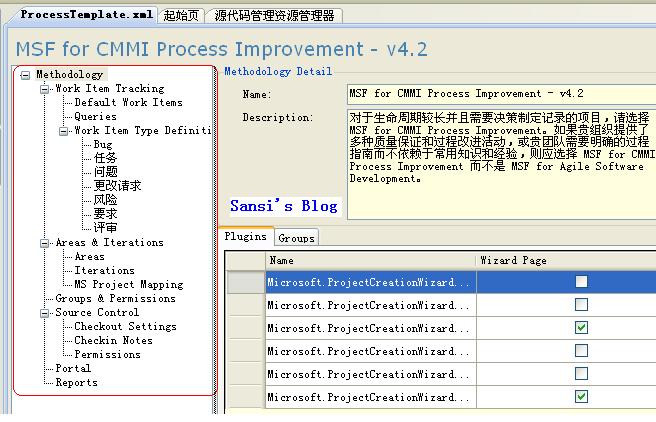Open the MS Project Mapping node
The height and width of the screenshot is (422, 656).
click(128, 284)
